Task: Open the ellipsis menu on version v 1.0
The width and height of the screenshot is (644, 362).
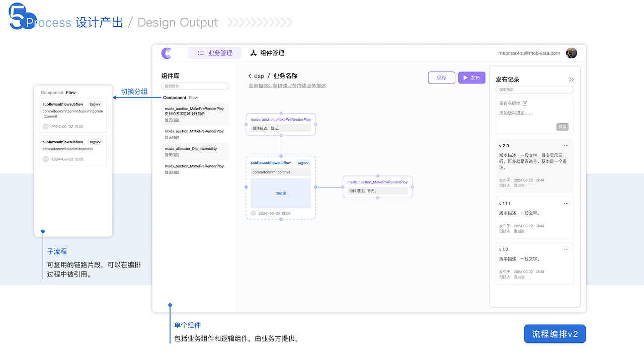Action: pos(566,248)
